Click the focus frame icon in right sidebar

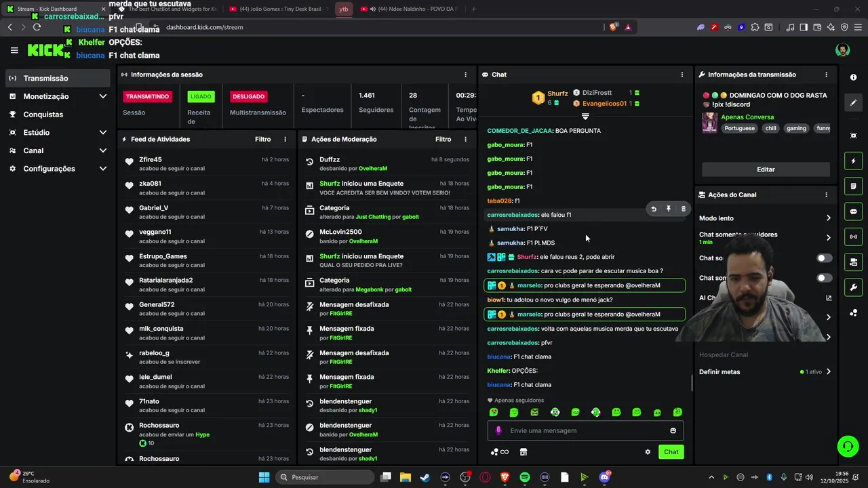853,136
